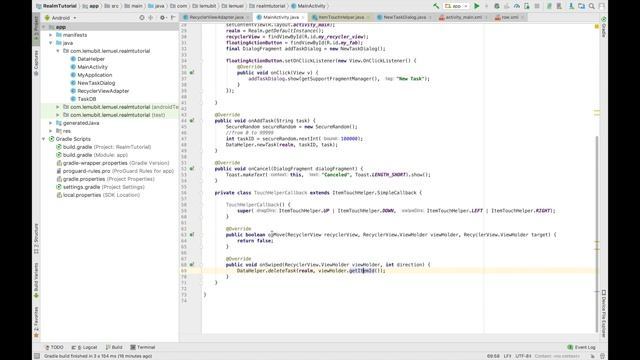Open the Event Log
Image resolution: width=640 pixels, height=360 pixels.
coord(582,347)
